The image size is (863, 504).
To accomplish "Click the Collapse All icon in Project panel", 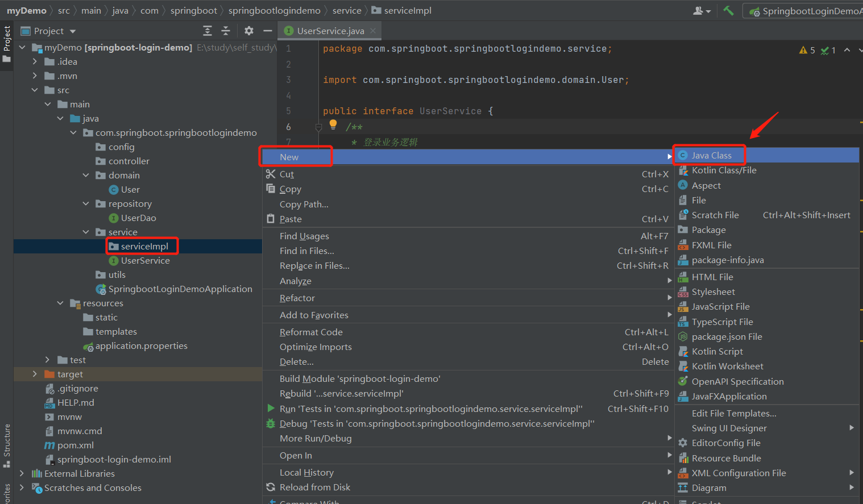I will (x=226, y=31).
